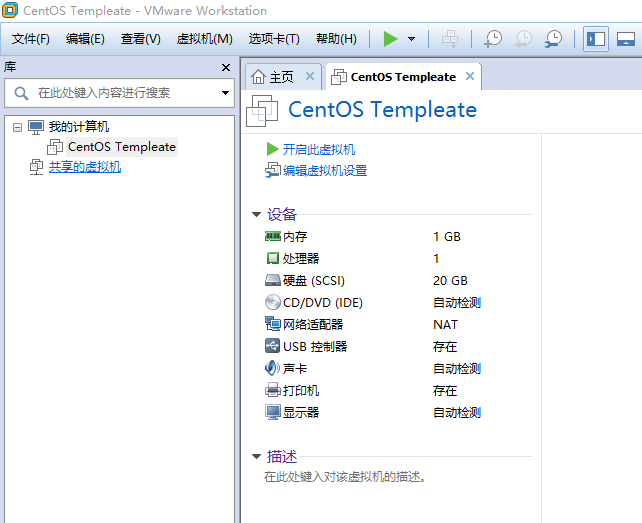This screenshot has height=523, width=642.
Task: Click the 声卡 speaker icon
Action: tap(273, 368)
